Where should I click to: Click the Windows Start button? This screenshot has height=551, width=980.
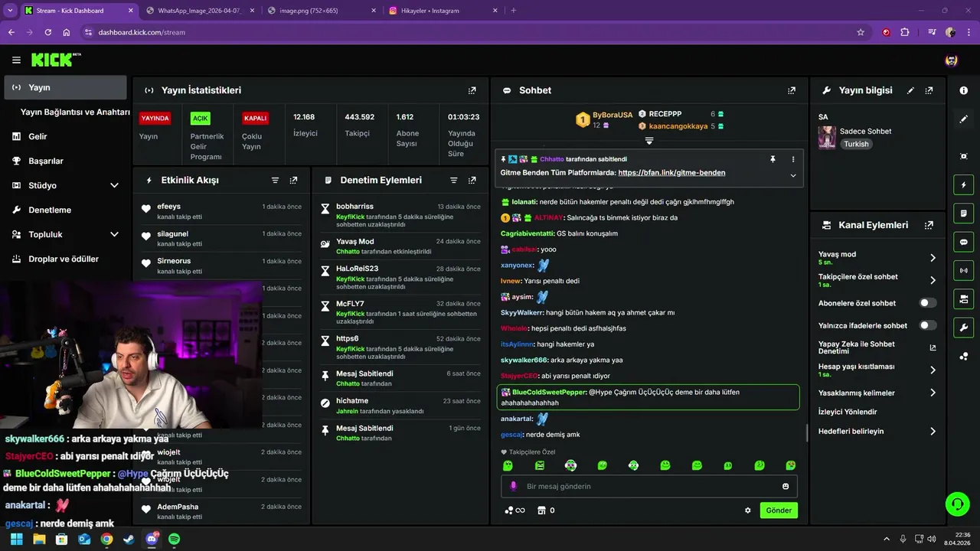(16, 540)
